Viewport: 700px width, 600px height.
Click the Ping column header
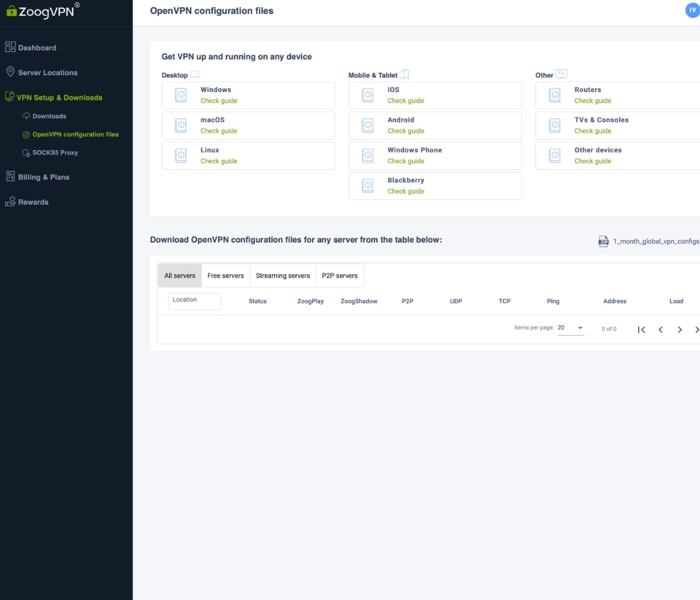[x=553, y=301]
